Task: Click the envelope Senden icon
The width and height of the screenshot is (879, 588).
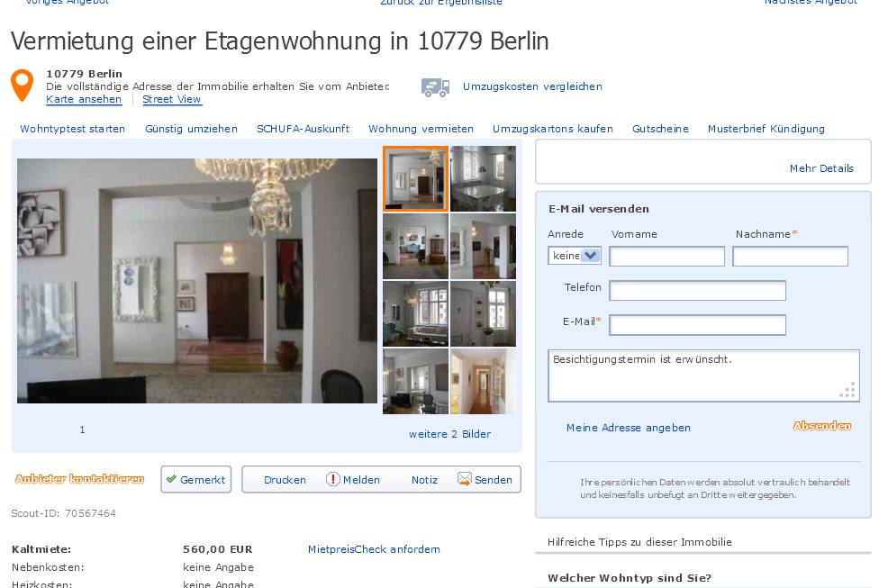Action: (464, 479)
